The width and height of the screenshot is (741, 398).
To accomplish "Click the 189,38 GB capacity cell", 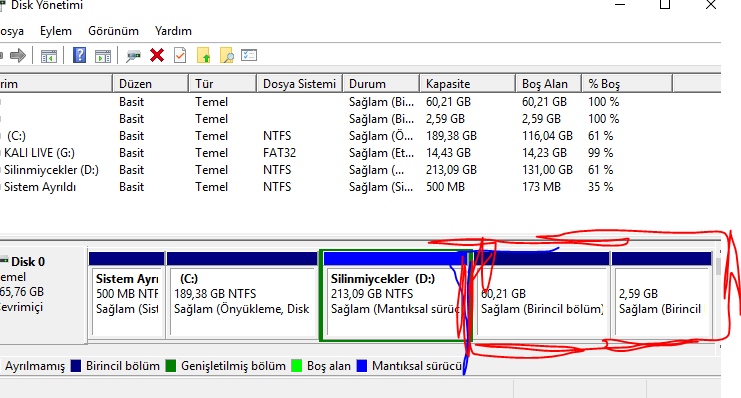I will [451, 136].
